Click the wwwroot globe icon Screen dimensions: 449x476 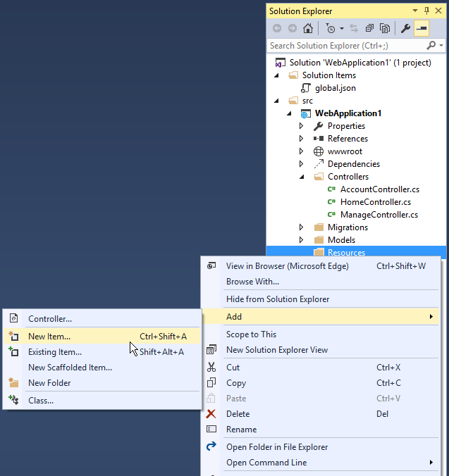(319, 151)
